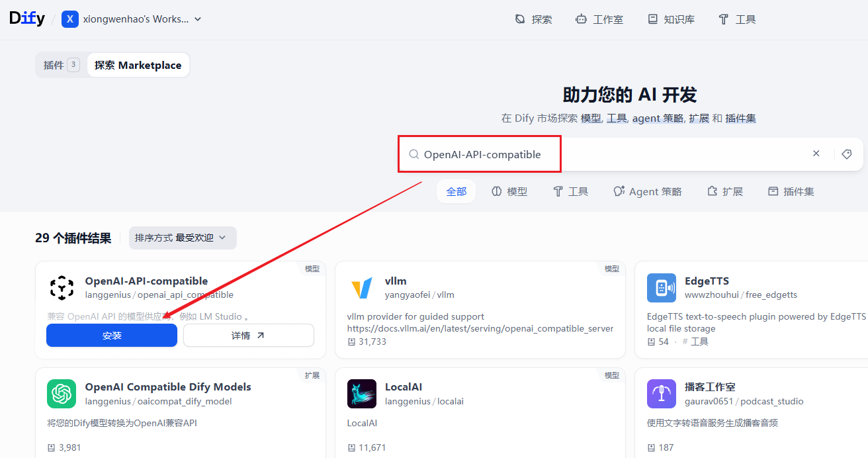Click the agent 策略 link in subtitle
Screen dimensions: 868x458
click(658, 118)
